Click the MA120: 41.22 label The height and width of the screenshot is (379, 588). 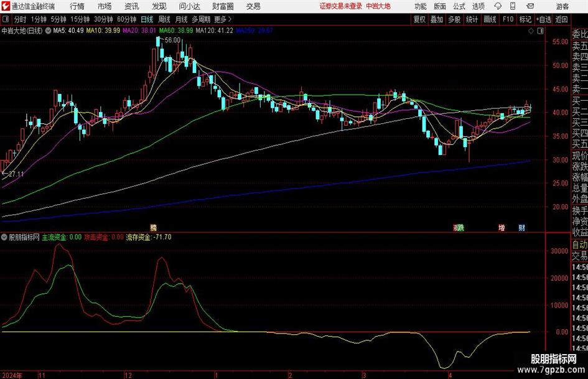pos(215,30)
